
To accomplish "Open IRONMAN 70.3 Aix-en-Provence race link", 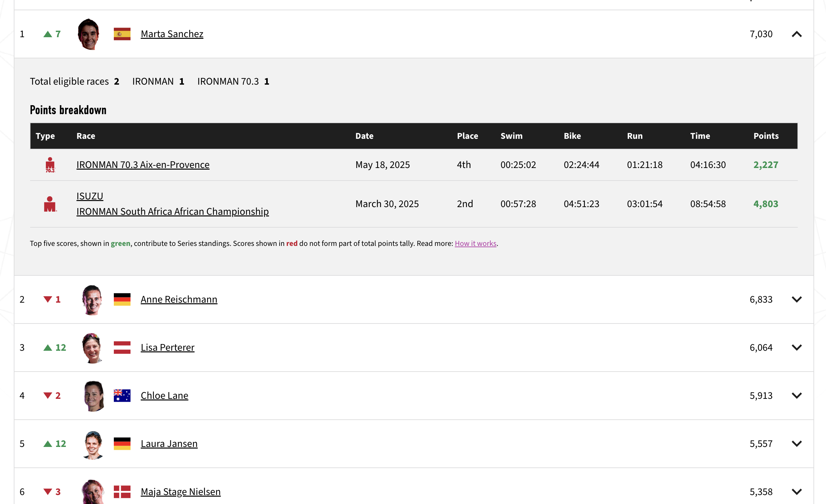I will click(x=143, y=165).
